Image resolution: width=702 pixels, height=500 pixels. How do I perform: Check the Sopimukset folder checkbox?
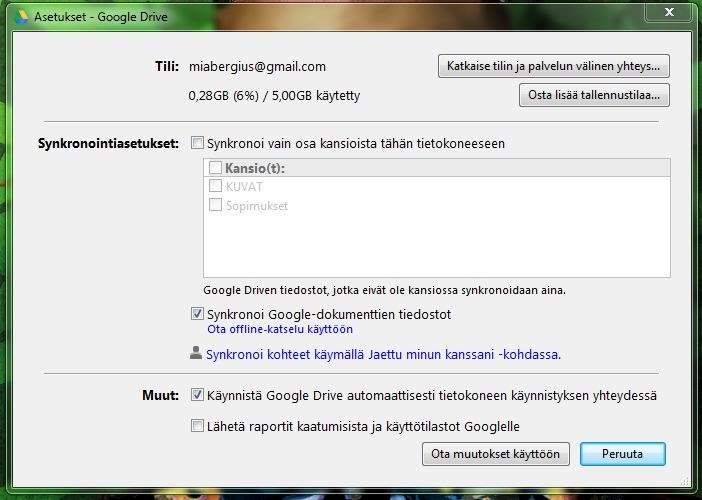[216, 205]
